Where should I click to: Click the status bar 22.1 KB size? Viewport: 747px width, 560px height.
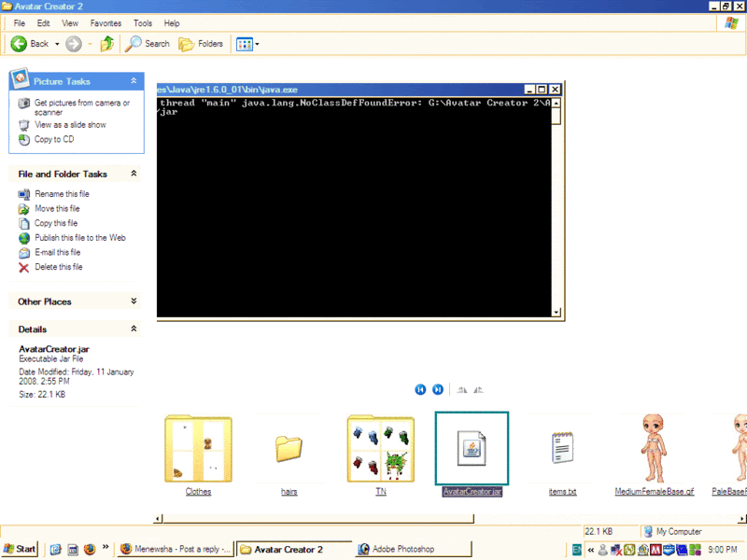tap(599, 531)
